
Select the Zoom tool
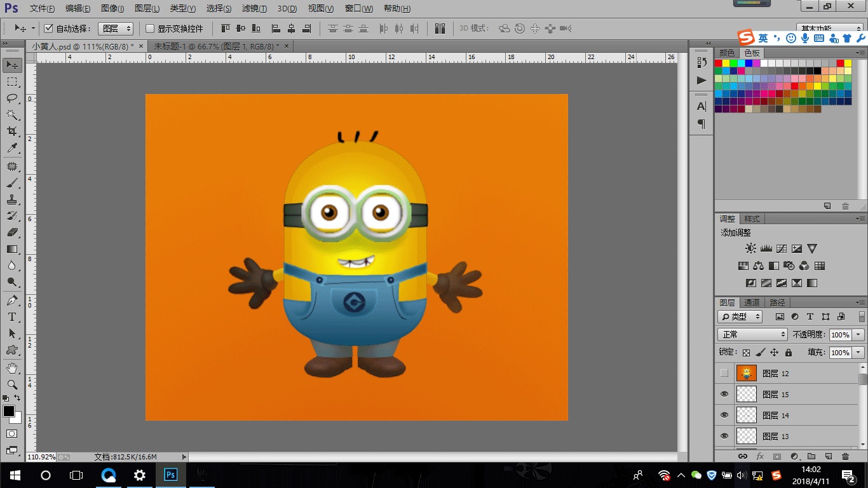click(x=12, y=385)
